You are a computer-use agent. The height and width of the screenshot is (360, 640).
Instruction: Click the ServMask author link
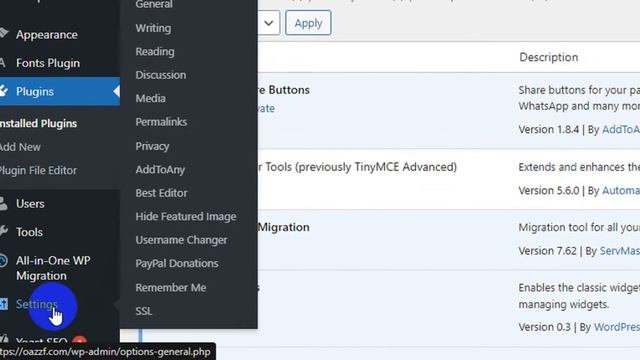click(x=620, y=251)
